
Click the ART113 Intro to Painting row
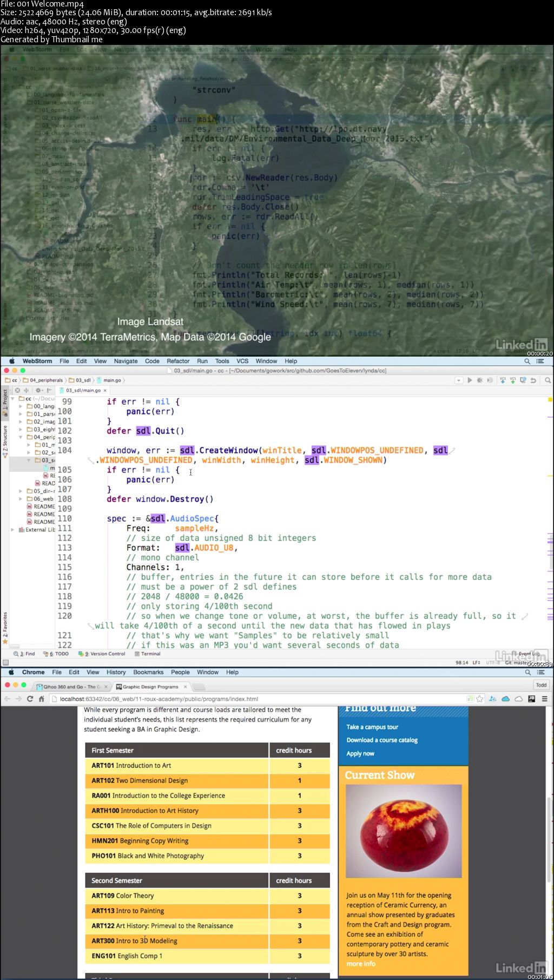(207, 911)
